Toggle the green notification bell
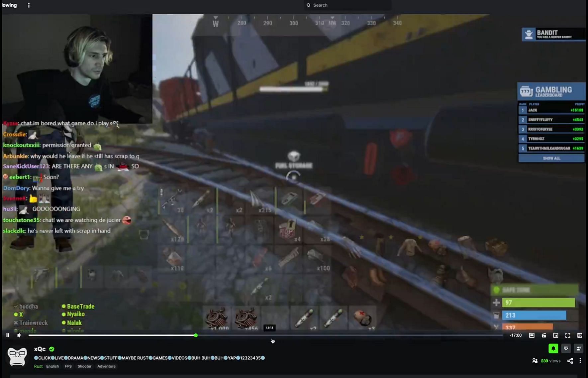Viewport: 588px width, 378px height. [553, 348]
